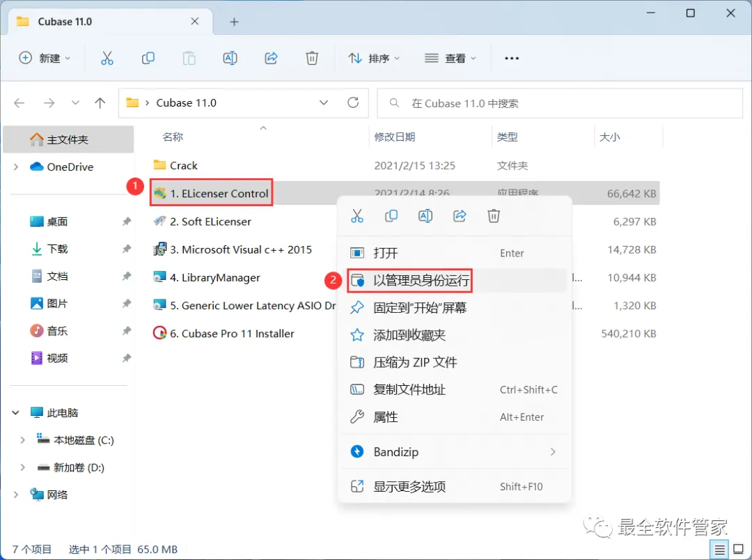Open a new tab with the plus button
The width and height of the screenshot is (752, 560).
(x=234, y=22)
